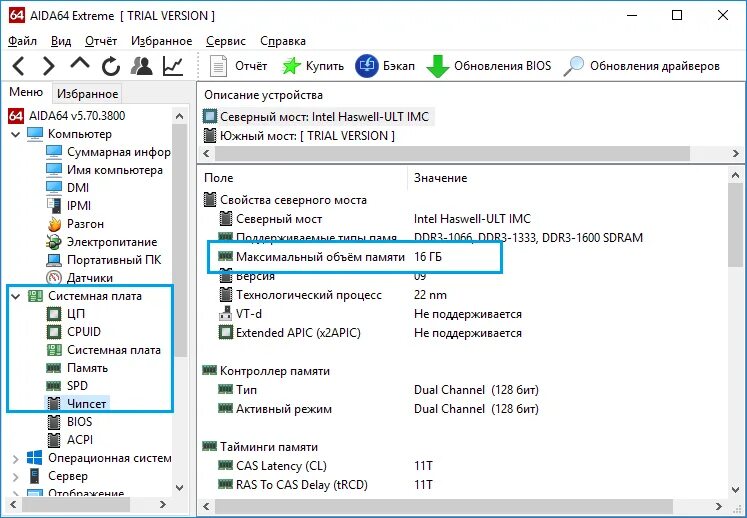Screen dimensions: 747x518
Task: Select Электропитание tree item
Action: (x=101, y=242)
